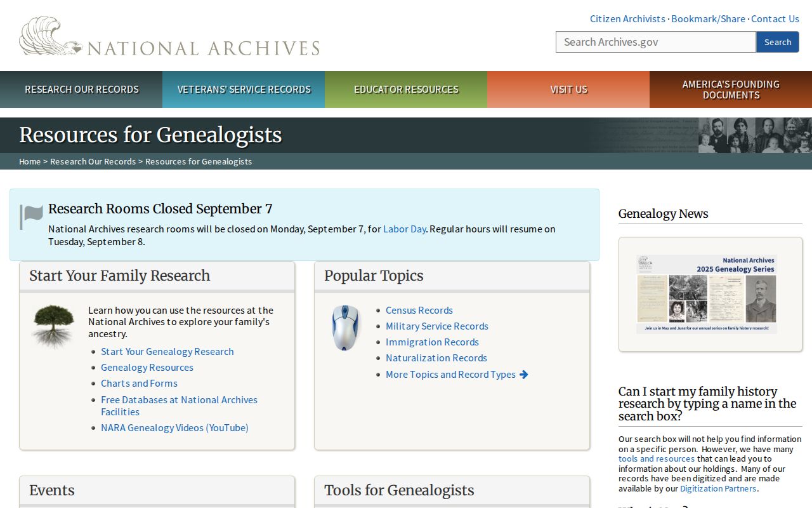Click the tree icon in Start Your Family Research
Viewport: 812px width, 508px height.
[53, 326]
